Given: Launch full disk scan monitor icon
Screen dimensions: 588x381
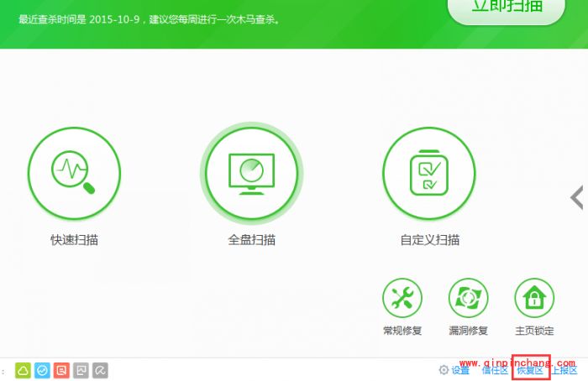Looking at the screenshot, I should tap(252, 173).
